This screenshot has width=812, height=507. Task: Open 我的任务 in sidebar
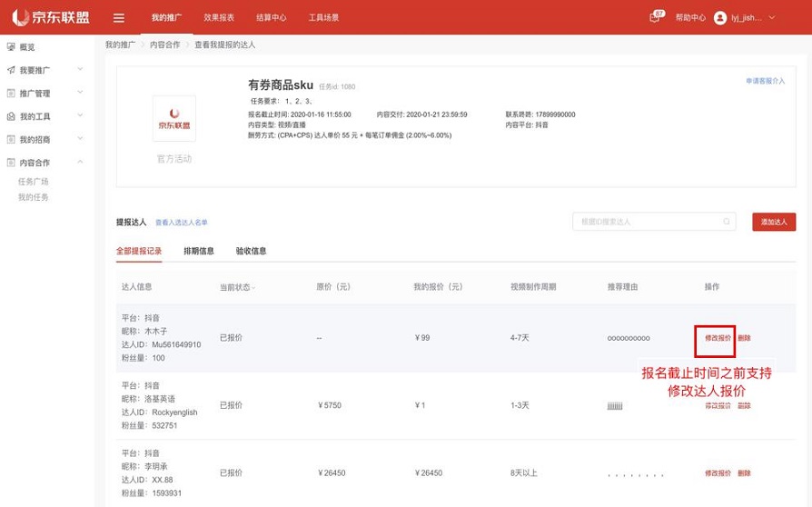pyautogui.click(x=33, y=197)
